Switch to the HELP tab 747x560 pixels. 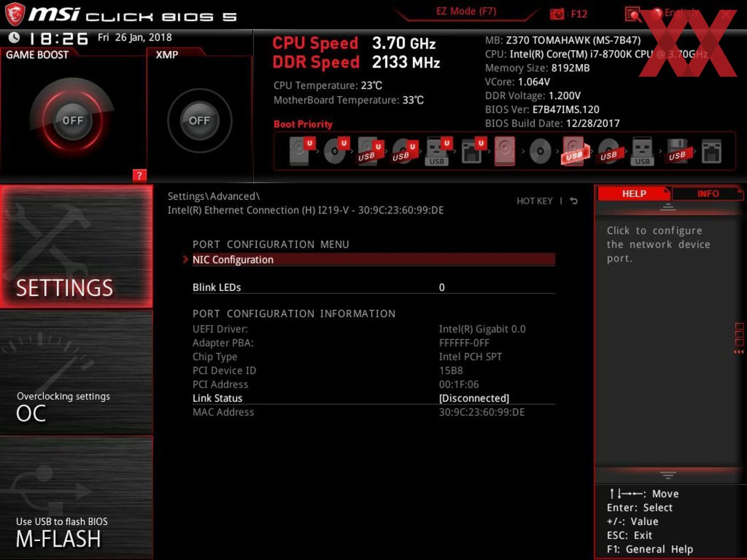click(634, 194)
